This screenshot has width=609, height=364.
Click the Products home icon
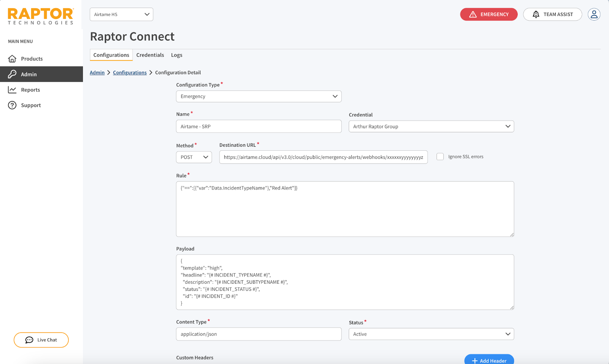pos(12,59)
